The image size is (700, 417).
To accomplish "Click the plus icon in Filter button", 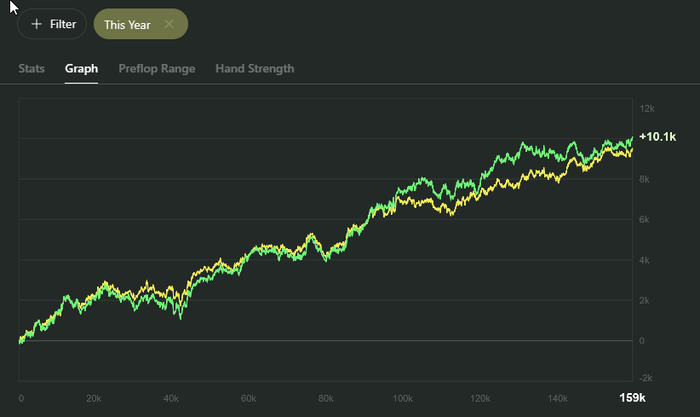I will [x=36, y=24].
